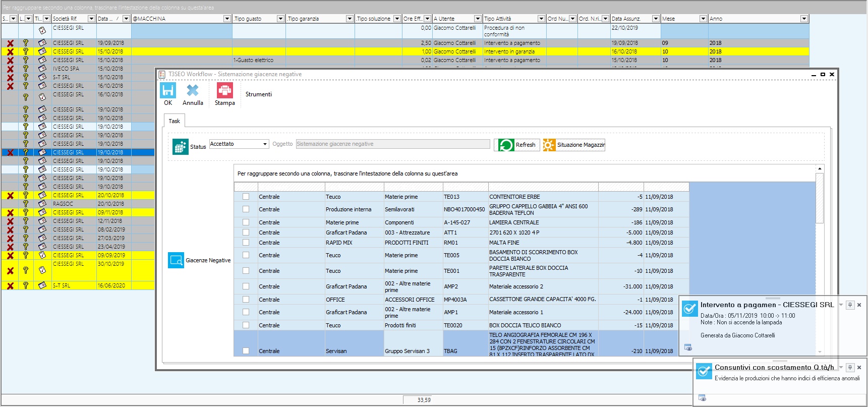
Task: Click the red X mark in the RAGSOC-adjacent row dated 20/10/2018 CIESSEGI
Action: click(10, 196)
